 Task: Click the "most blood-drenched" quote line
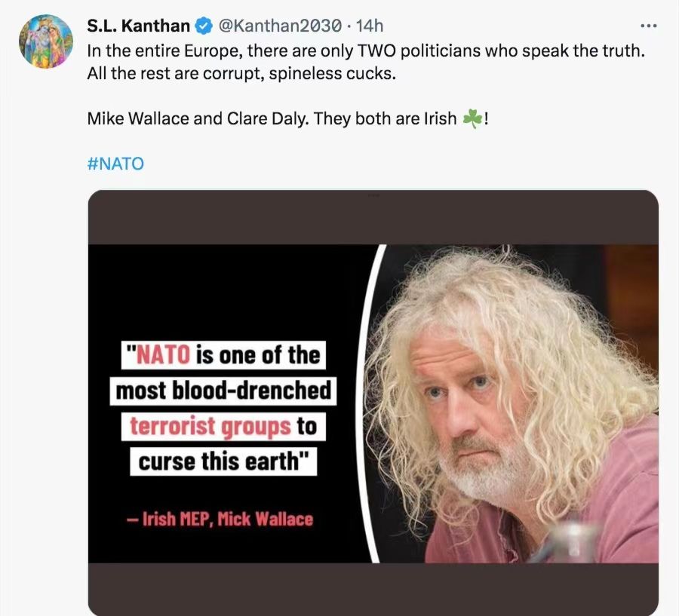[x=223, y=391]
